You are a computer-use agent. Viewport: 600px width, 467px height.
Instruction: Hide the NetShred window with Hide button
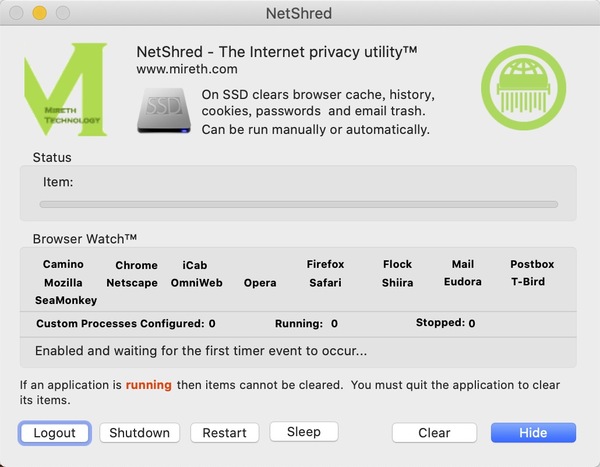pos(533,433)
